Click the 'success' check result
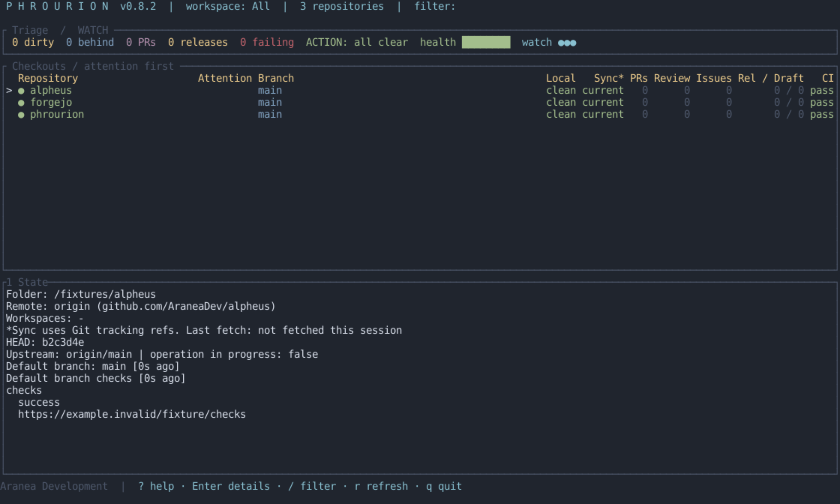The height and width of the screenshot is (504, 840). coord(39,402)
